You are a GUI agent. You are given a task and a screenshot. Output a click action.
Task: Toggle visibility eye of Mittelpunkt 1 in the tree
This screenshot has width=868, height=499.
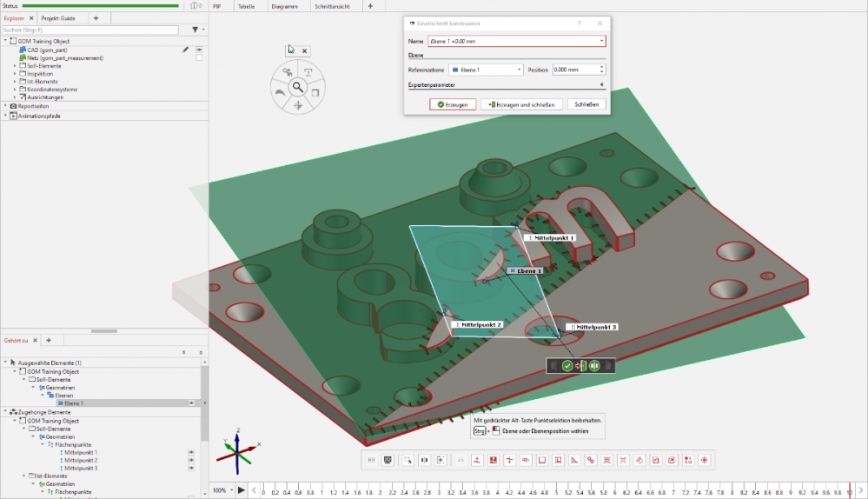[190, 452]
